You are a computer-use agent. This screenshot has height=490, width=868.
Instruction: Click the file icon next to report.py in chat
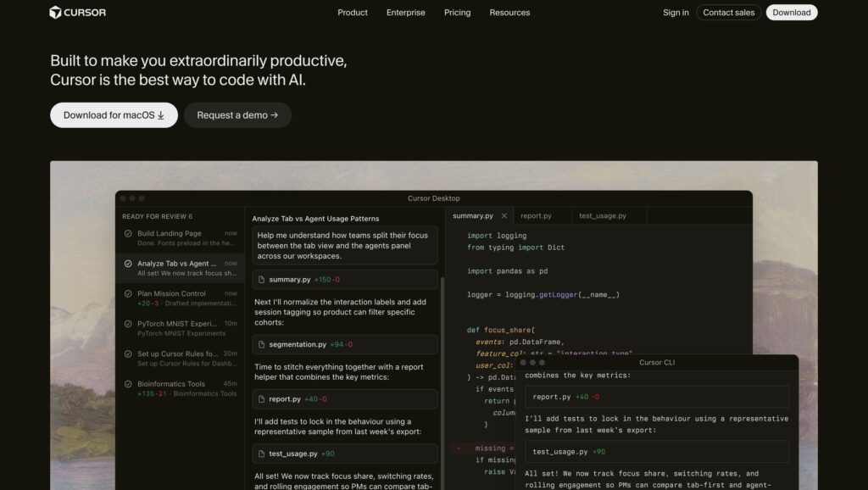261,399
